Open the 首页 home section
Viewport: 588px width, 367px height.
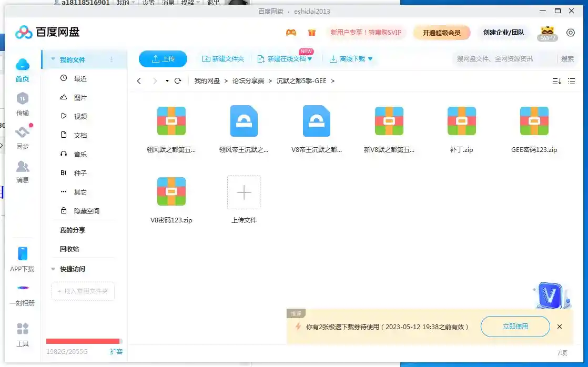tap(22, 70)
